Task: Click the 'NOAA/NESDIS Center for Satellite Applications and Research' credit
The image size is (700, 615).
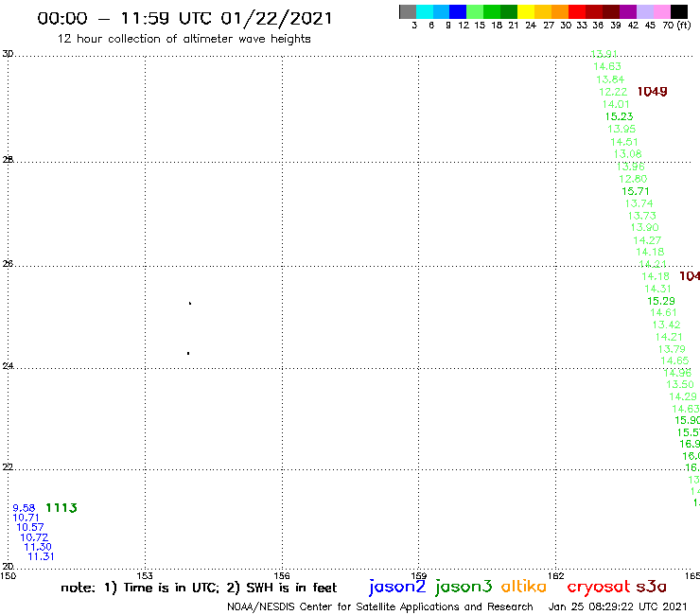Action: point(380,607)
